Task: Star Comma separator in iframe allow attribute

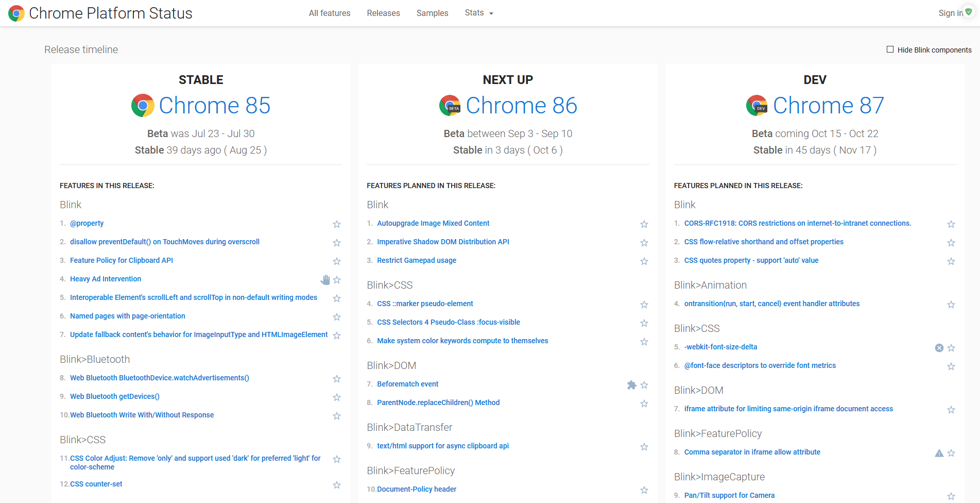Action: click(951, 453)
